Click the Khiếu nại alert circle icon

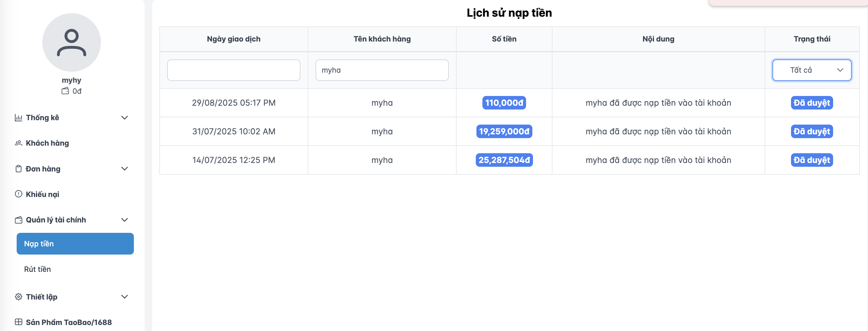(x=19, y=194)
